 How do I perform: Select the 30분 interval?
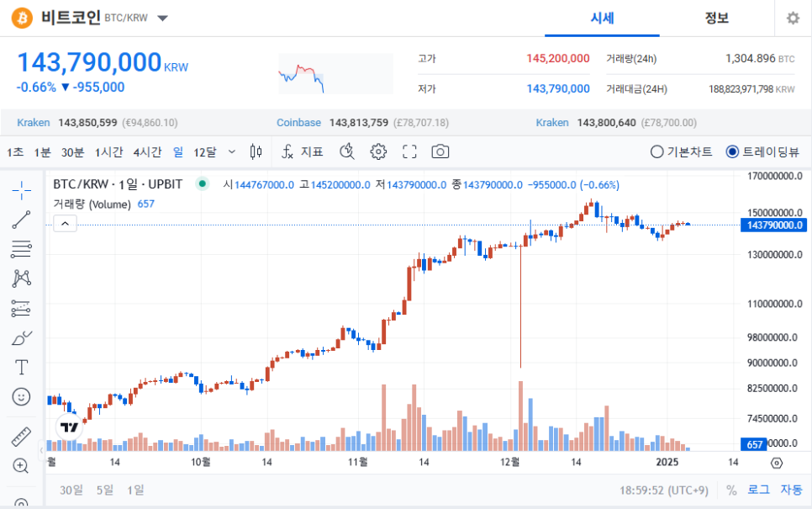click(72, 152)
